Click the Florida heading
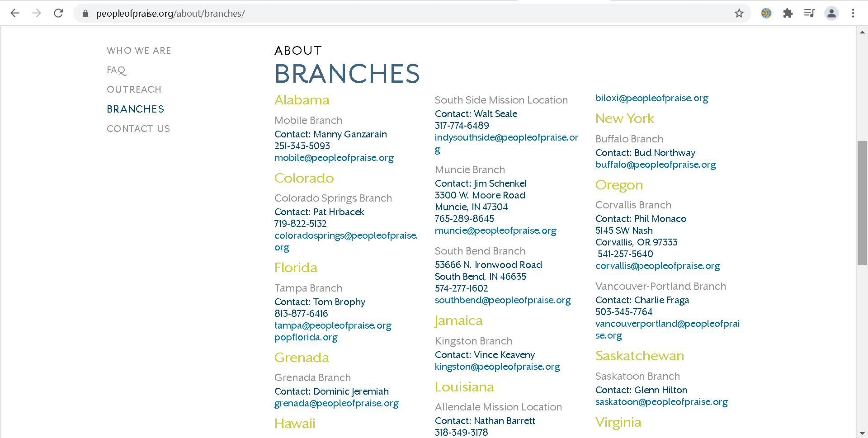 point(296,268)
